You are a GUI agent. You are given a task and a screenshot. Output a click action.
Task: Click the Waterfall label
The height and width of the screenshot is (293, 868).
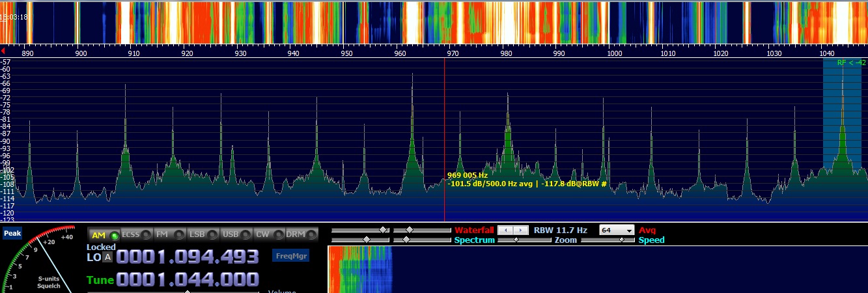tap(474, 230)
